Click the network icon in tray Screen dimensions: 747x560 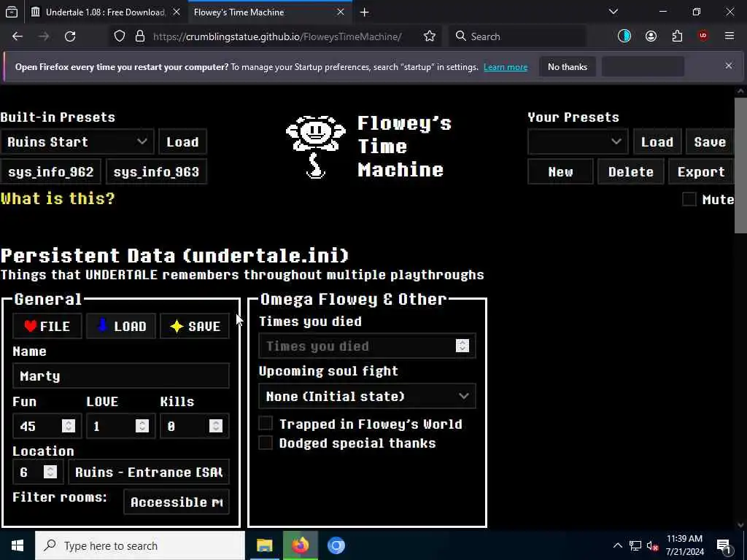tap(635, 545)
